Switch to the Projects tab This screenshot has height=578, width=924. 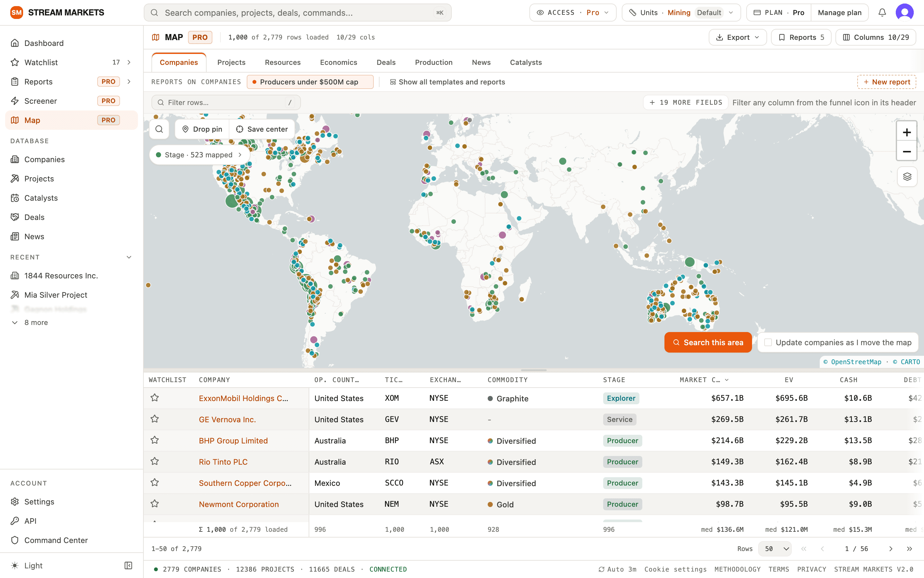click(231, 62)
